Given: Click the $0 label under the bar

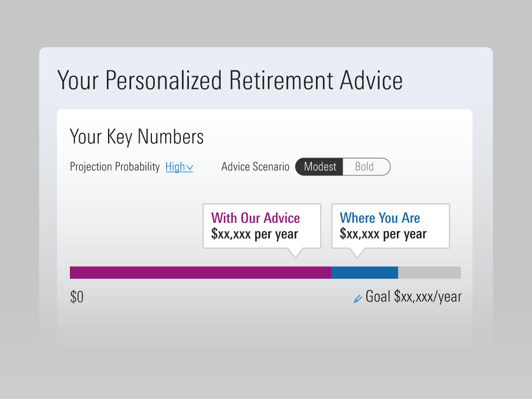Looking at the screenshot, I should tap(77, 297).
